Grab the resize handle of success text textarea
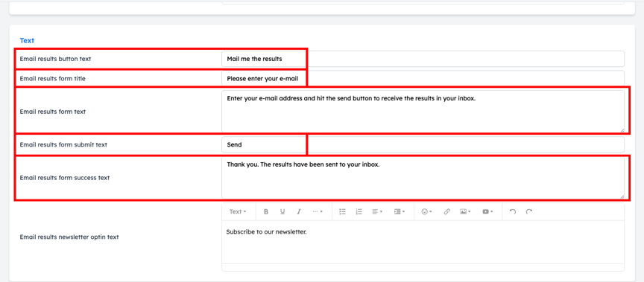Screen dimensions: 644x282 pyautogui.click(x=622, y=196)
